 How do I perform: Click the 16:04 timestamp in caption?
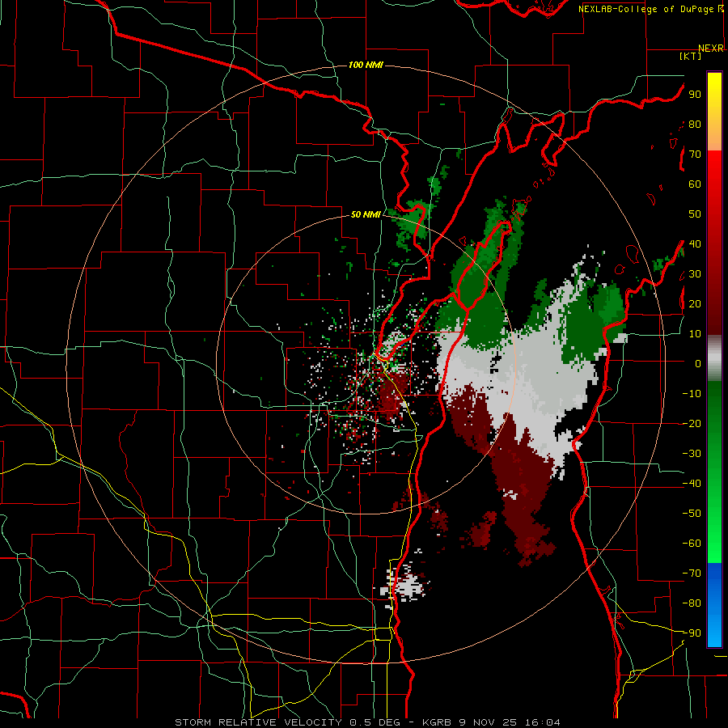[x=542, y=722]
